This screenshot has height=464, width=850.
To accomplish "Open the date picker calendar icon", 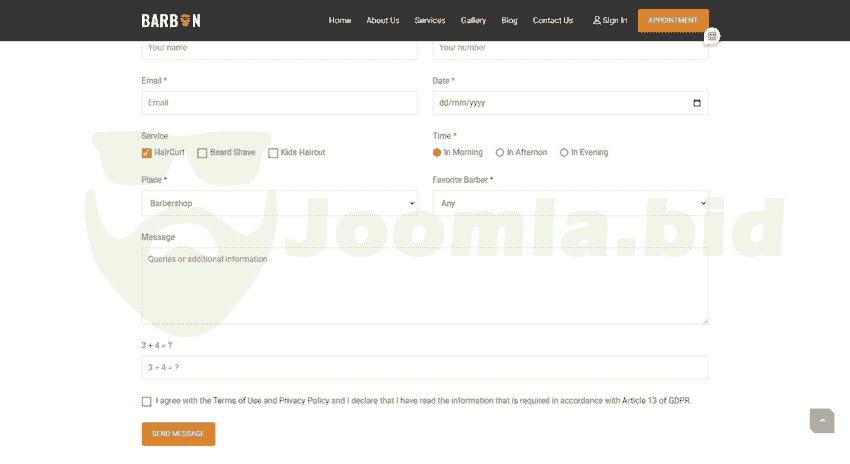I will [x=697, y=103].
